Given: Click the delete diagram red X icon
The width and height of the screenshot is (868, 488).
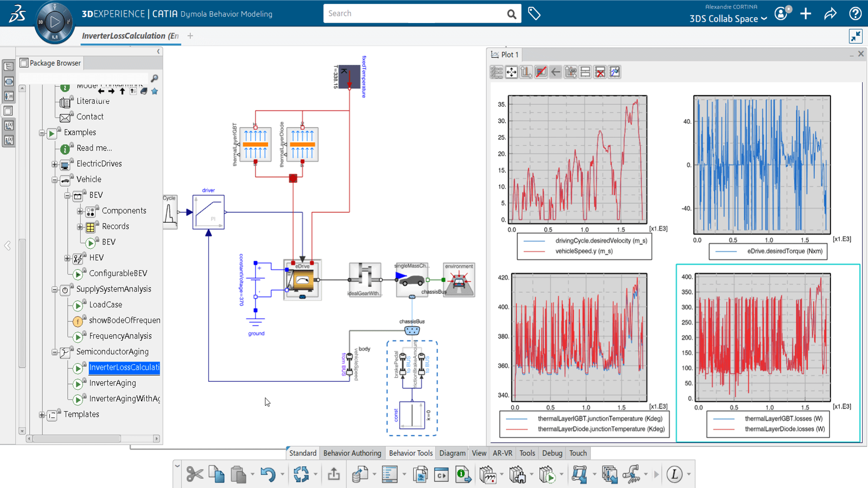Looking at the screenshot, I should click(x=600, y=72).
